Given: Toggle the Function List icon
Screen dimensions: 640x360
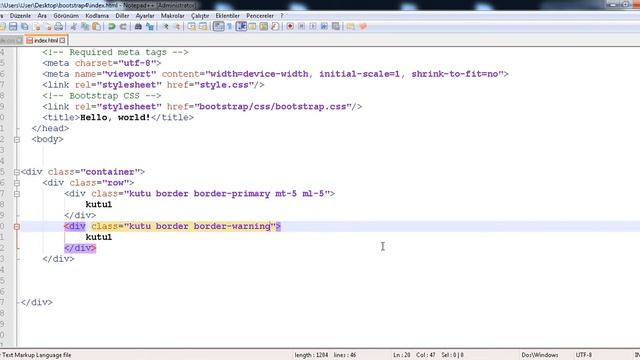Looking at the screenshot, I should [x=276, y=27].
